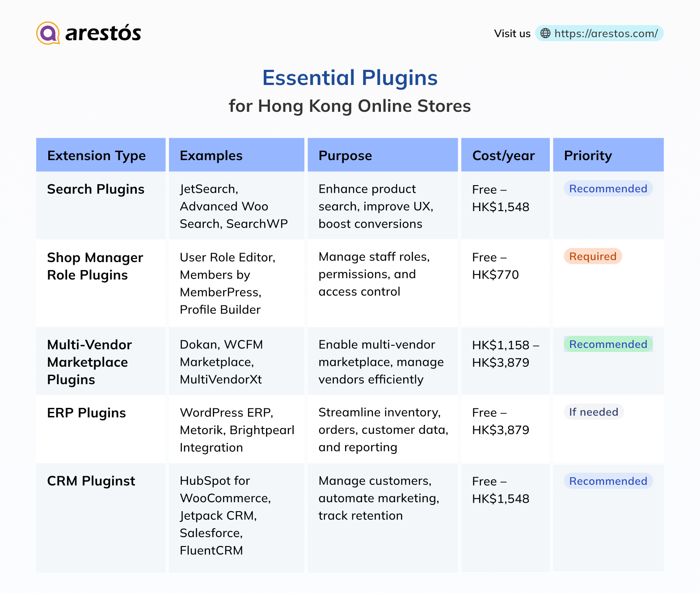
Task: Click the green Recommended badge for Multi-Vendor plugins
Action: coord(607,344)
